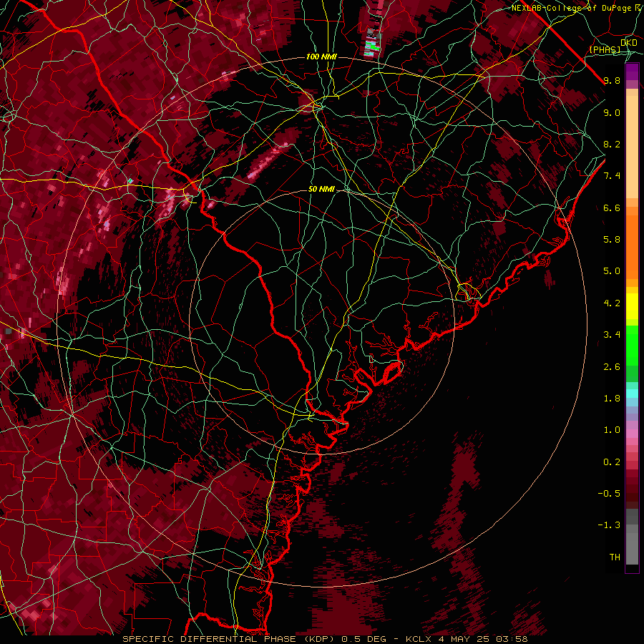The height and width of the screenshot is (644, 644).
Task: Click the 6.6 scale value
Action: click(x=612, y=208)
